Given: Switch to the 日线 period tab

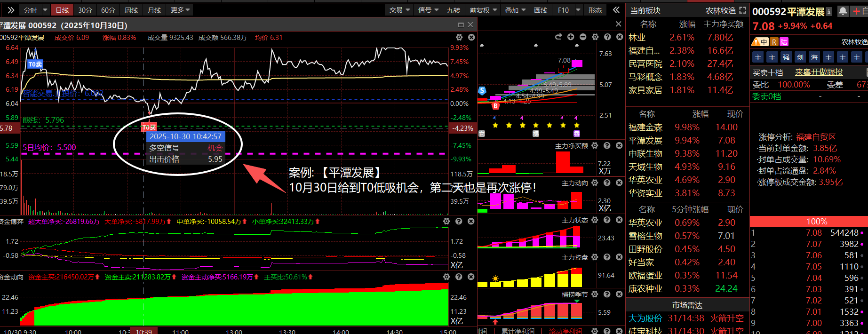Looking at the screenshot, I should [62, 10].
